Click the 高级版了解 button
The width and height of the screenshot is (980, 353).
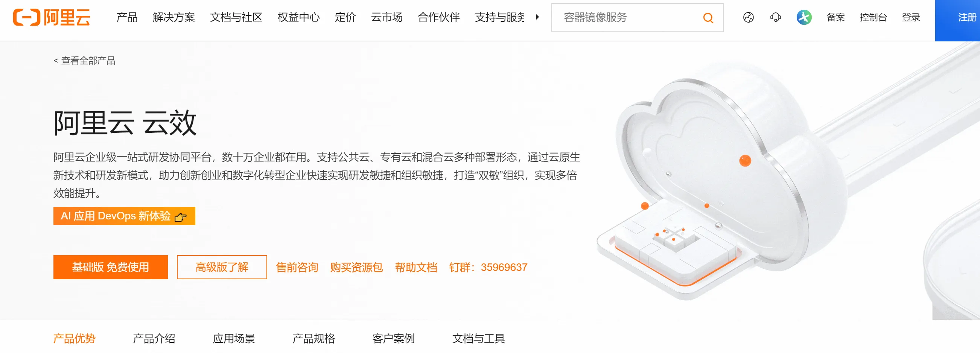[x=222, y=267]
